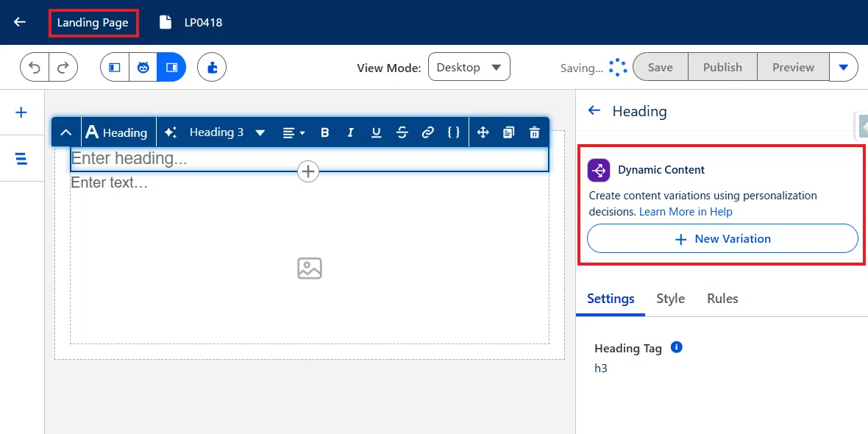Open the layers list sidebar icon

(21, 159)
